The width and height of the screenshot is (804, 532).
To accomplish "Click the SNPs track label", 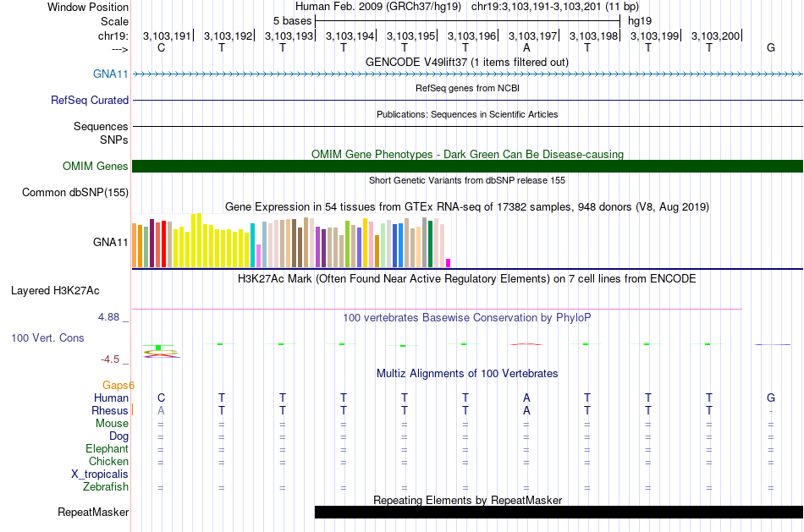I will 114,140.
